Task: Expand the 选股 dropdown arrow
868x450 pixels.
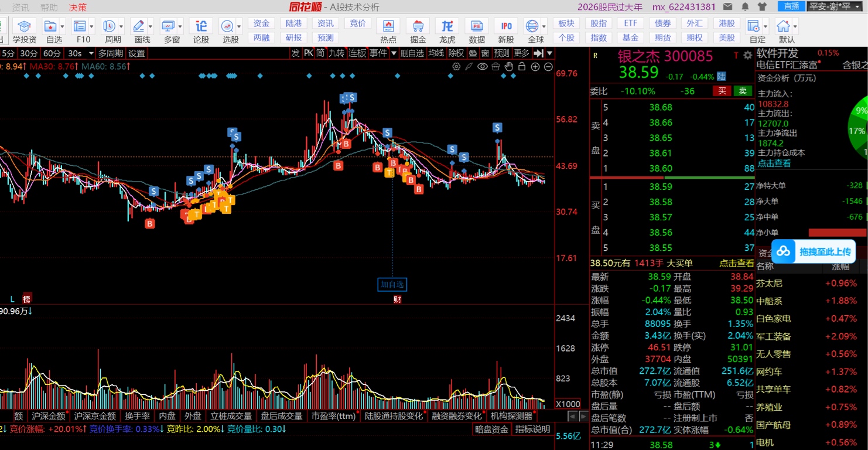Action: pos(239,26)
